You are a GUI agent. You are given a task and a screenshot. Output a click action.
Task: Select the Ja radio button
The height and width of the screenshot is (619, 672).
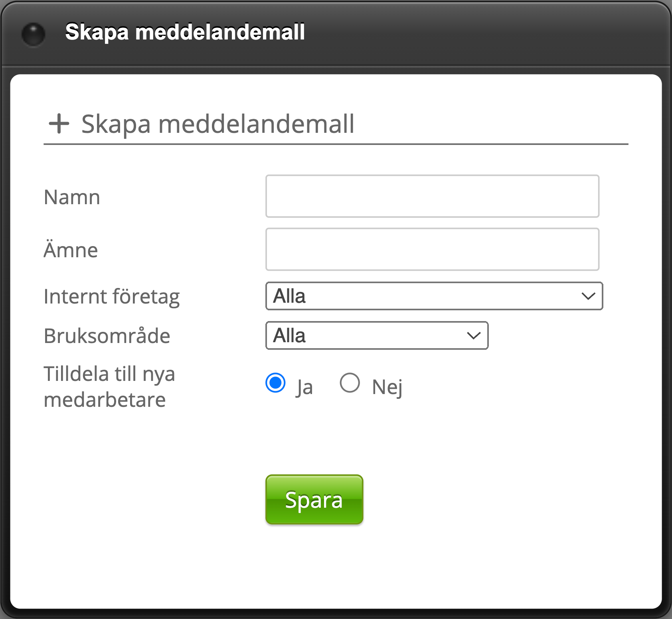(275, 383)
